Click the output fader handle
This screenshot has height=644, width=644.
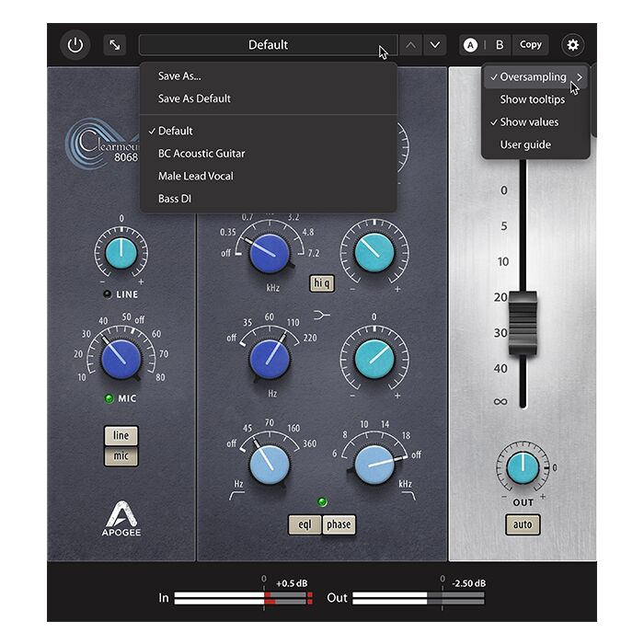click(x=523, y=316)
